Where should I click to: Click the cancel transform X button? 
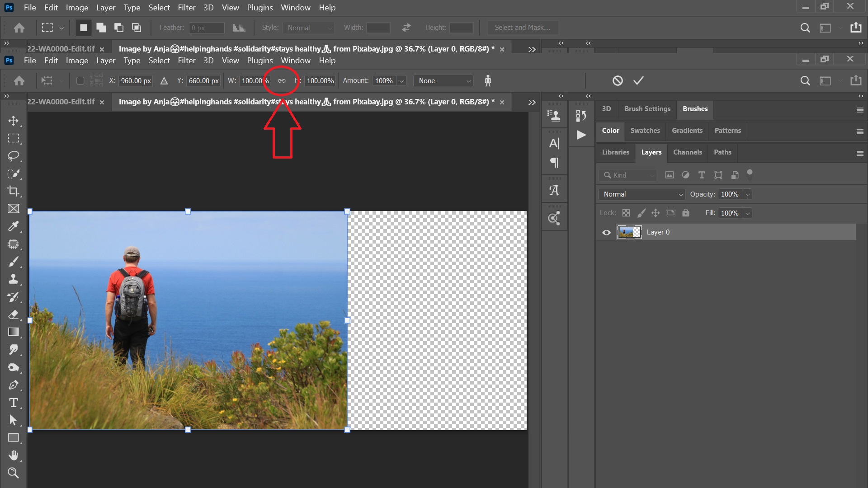(x=618, y=80)
